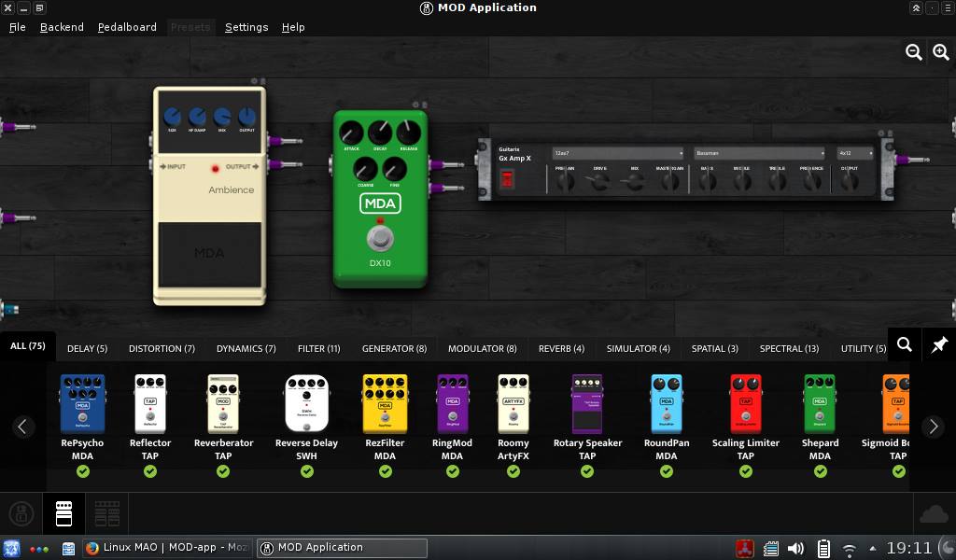Select the MODULATOR (8) category tab
Image resolution: width=956 pixels, height=560 pixels.
[x=483, y=348]
